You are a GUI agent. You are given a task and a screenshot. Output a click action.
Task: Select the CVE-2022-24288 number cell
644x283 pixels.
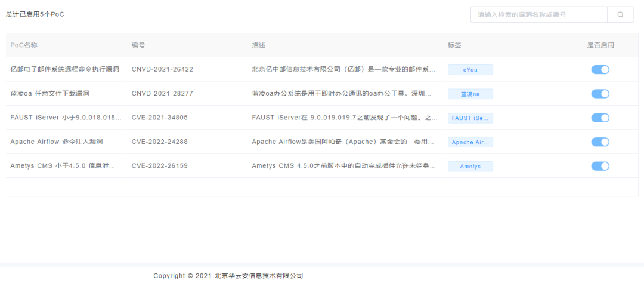click(x=159, y=142)
